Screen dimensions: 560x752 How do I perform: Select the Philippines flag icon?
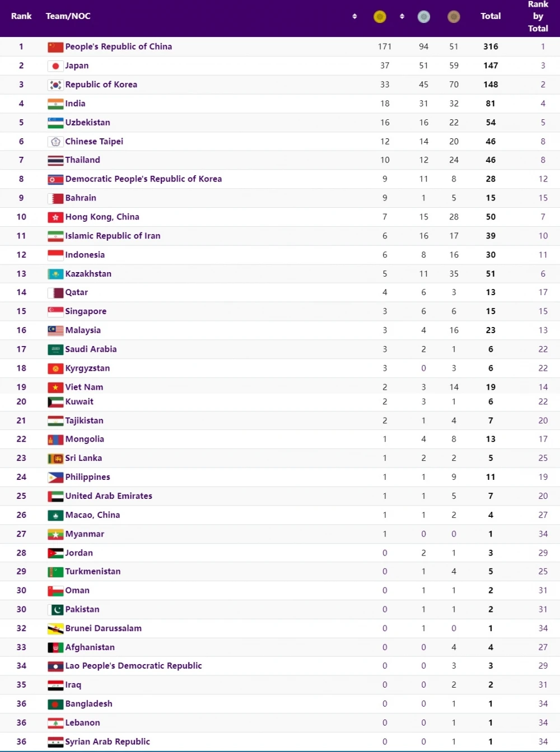pyautogui.click(x=55, y=478)
